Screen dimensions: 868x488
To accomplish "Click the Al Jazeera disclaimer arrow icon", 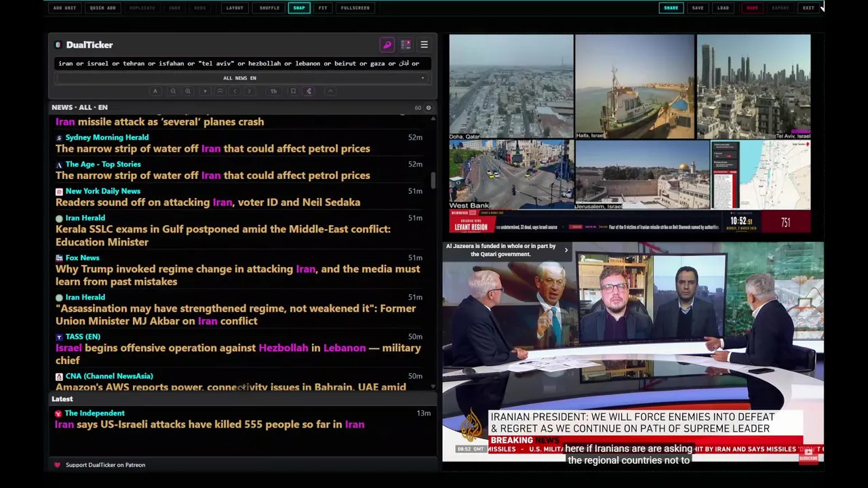I will (566, 250).
